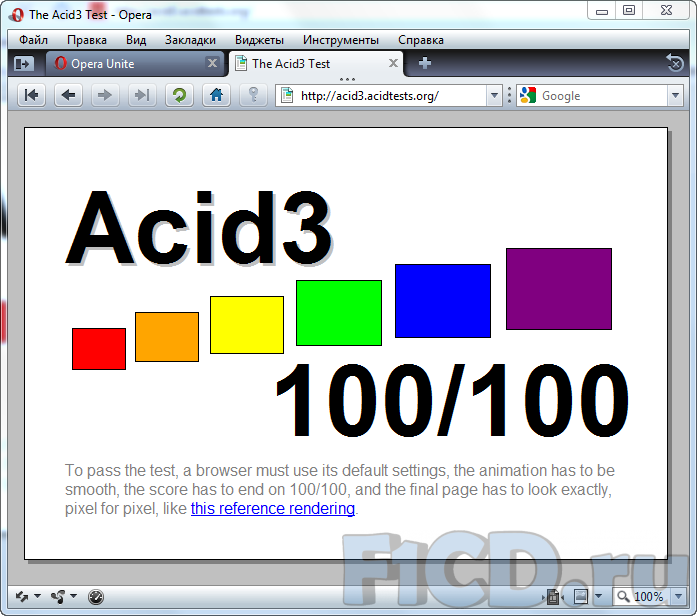Click the Acid3 heading text

point(199,228)
